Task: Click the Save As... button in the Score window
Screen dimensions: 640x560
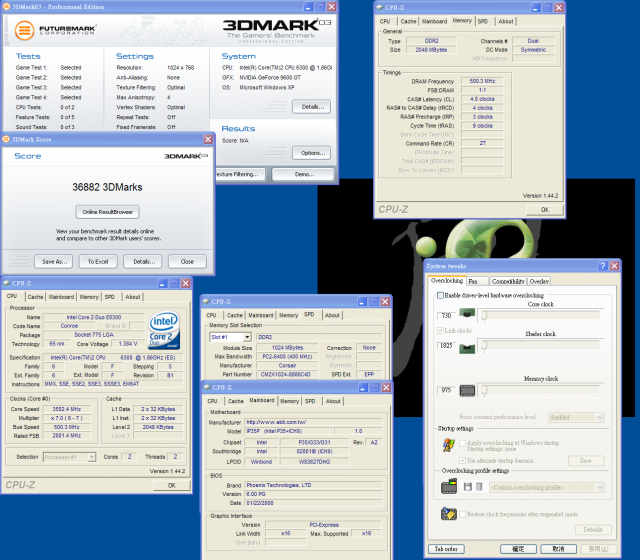Action: click(x=54, y=262)
